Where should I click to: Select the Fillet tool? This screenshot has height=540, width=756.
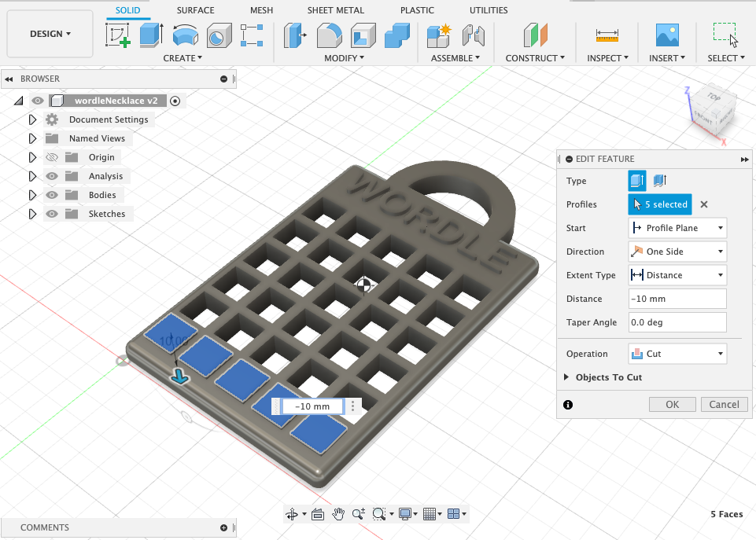330,35
